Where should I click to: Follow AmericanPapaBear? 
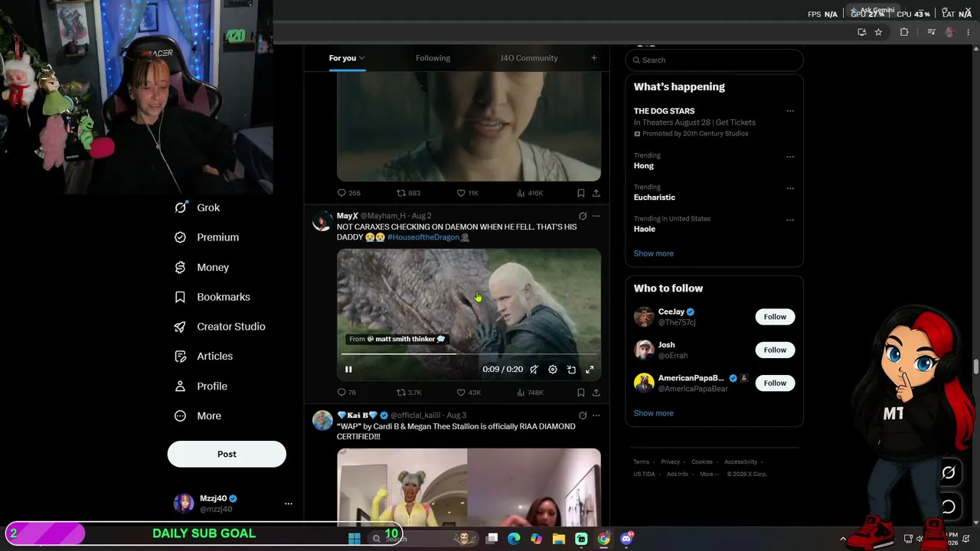tap(775, 383)
